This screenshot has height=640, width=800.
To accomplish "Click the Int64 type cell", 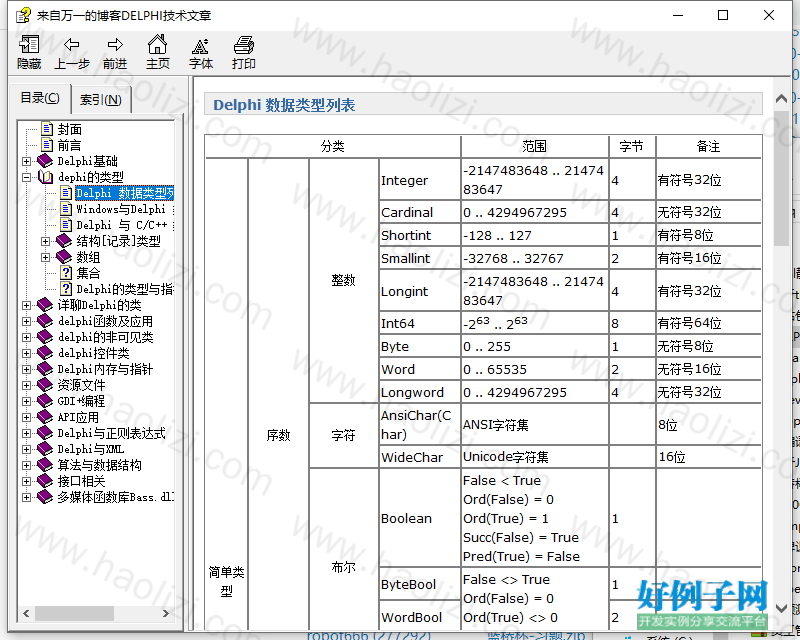I will [420, 324].
